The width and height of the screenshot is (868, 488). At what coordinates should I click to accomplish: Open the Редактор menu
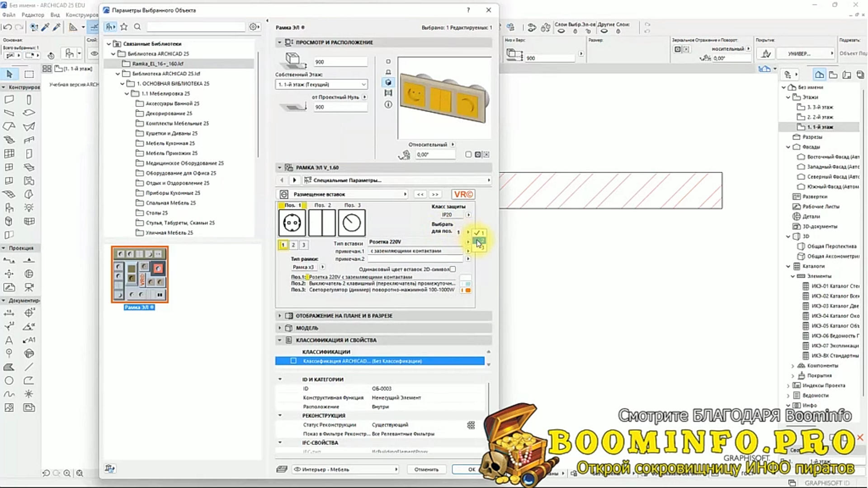[33, 15]
